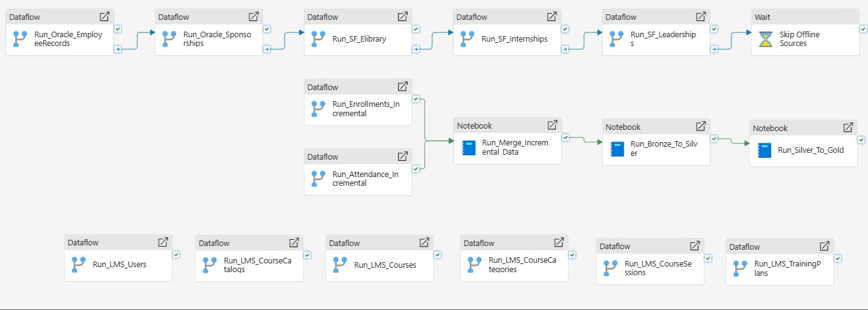
Task: Click the success checkmark on Run_LMS_TrainingPlans
Action: [838, 258]
